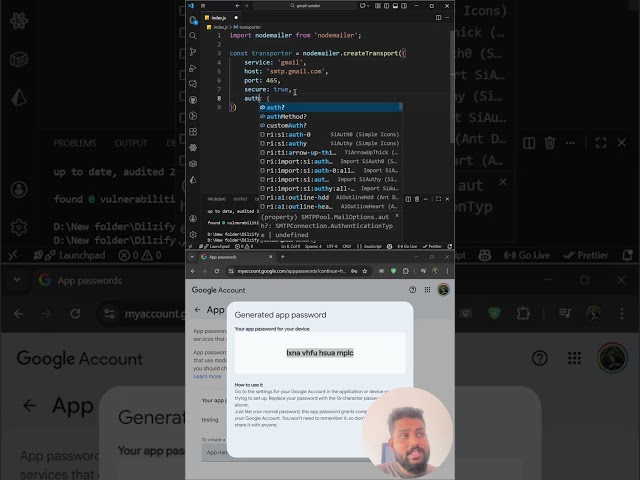
Task: Open the Google apps grid
Action: pyautogui.click(x=427, y=290)
